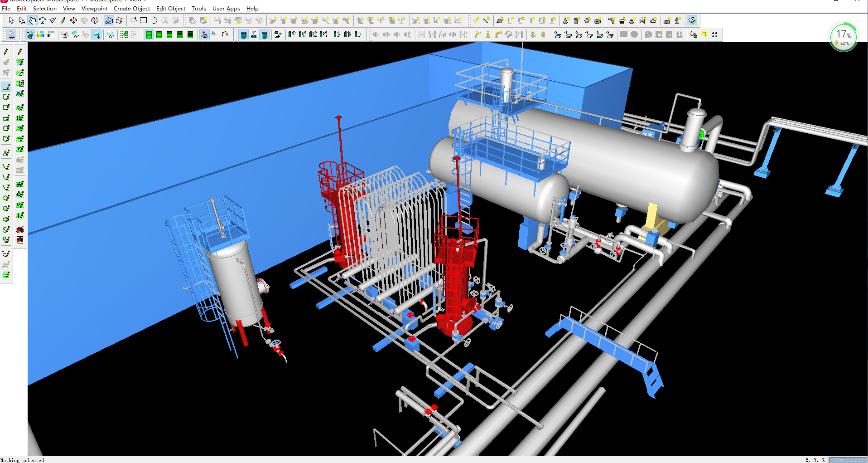Select the text annotation 'A' draw tool
This screenshot has height=463, width=868.
point(6,153)
